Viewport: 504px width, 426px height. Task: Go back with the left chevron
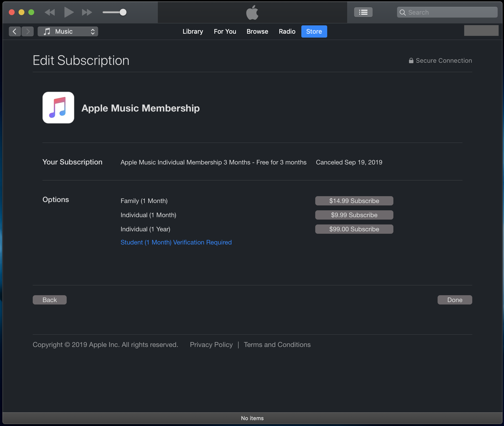(x=15, y=31)
